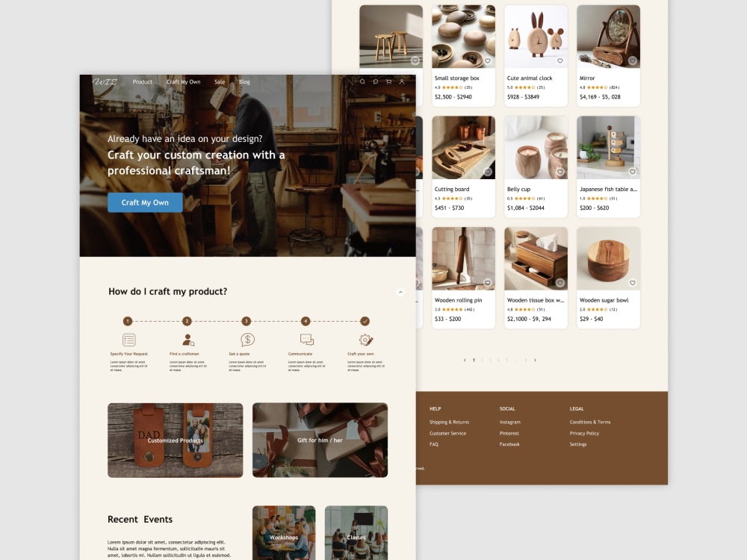Click the Get a quote dollar icon
This screenshot has height=560, width=747.
[247, 340]
